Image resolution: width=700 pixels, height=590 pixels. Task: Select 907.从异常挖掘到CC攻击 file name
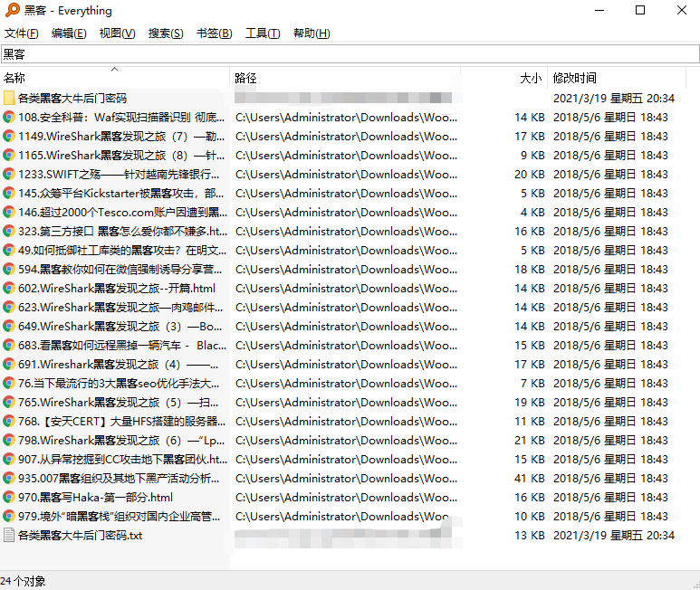coord(123,460)
